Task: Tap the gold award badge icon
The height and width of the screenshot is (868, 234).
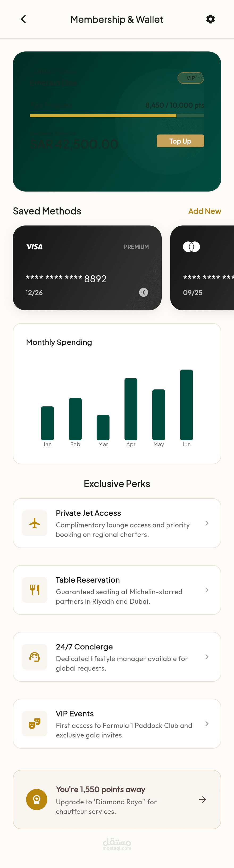Action: click(x=36, y=799)
